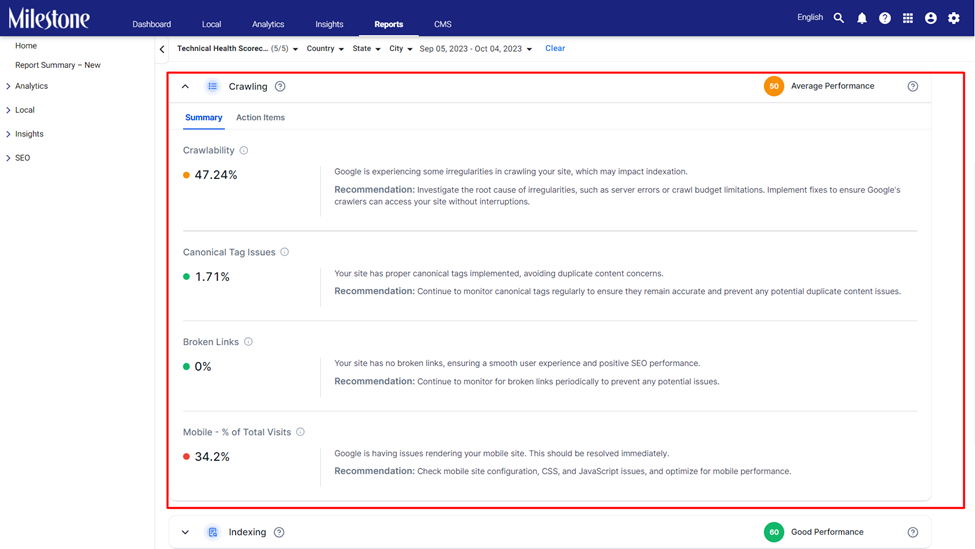The image size is (975, 549).
Task: Click the 1.71% canonical value
Action: (212, 277)
